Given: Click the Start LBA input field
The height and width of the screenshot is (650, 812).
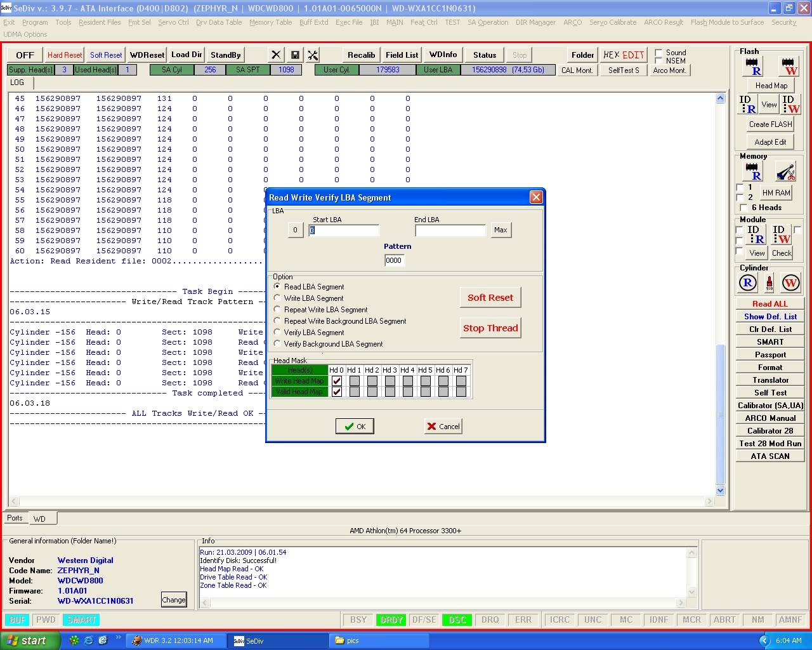Looking at the screenshot, I should click(x=344, y=230).
